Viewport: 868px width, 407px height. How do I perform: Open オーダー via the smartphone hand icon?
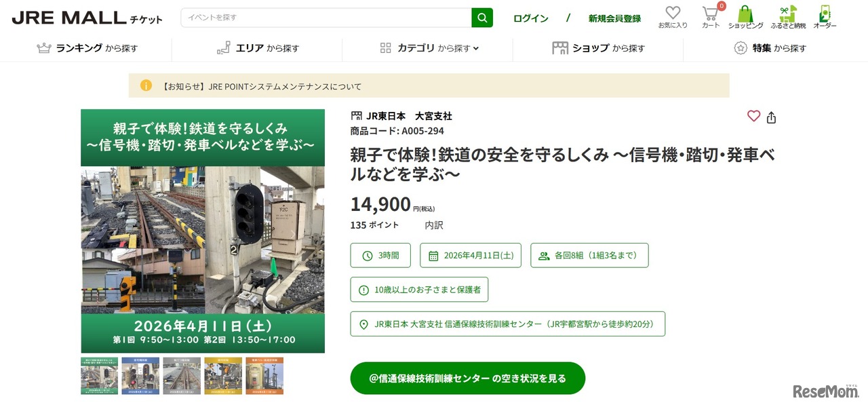tap(824, 14)
